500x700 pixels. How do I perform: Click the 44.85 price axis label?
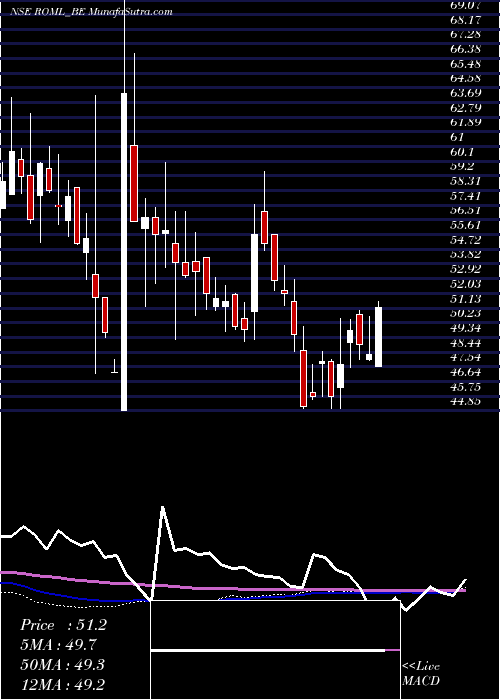[466, 401]
